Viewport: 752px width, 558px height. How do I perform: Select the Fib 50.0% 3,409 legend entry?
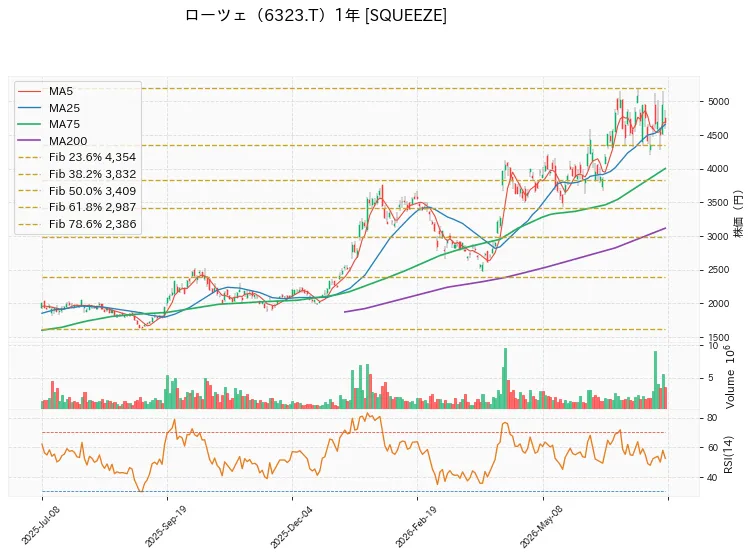pos(77,190)
